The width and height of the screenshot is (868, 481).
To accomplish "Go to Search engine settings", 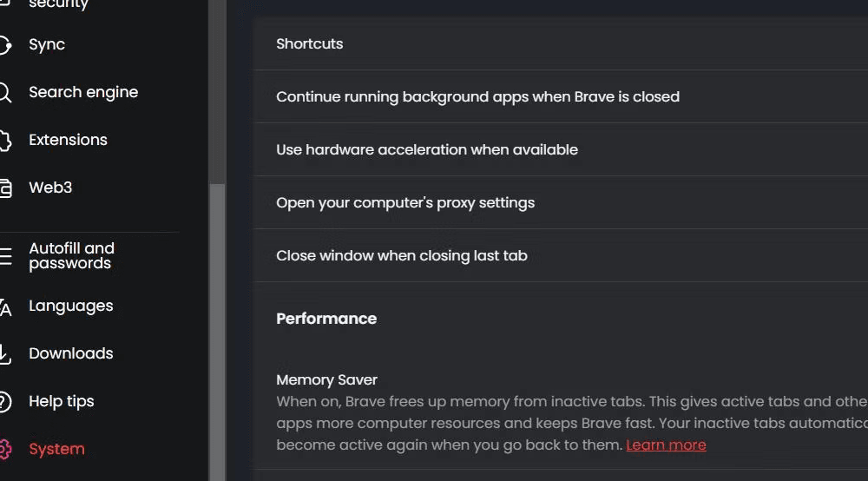I will click(x=83, y=92).
